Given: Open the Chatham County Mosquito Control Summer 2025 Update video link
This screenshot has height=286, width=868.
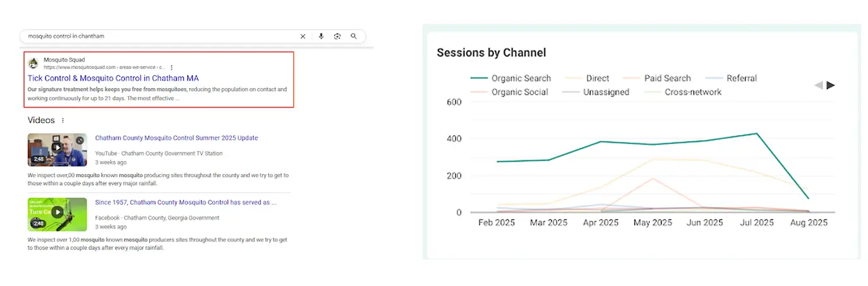Looking at the screenshot, I should [x=176, y=138].
